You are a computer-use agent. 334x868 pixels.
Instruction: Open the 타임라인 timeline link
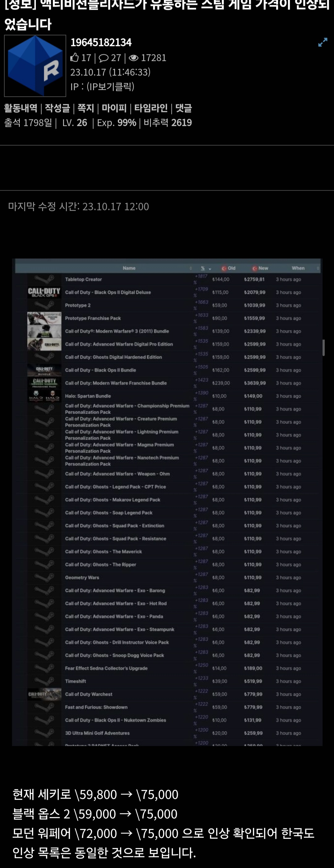[x=151, y=108]
